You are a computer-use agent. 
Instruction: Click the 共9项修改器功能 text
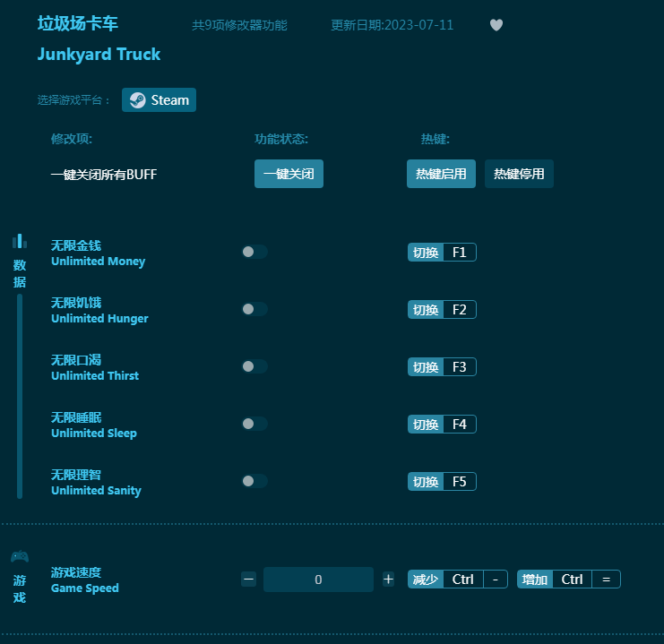point(239,25)
